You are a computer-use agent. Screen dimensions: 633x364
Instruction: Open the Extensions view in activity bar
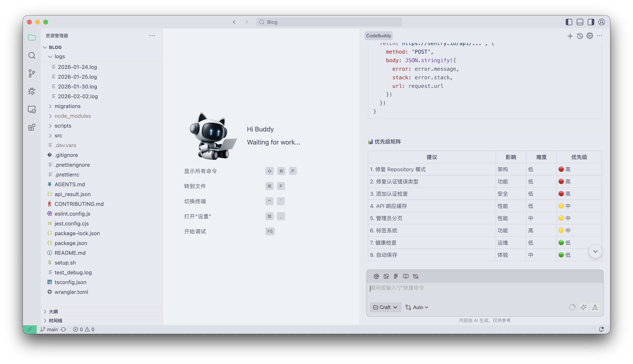point(32,127)
